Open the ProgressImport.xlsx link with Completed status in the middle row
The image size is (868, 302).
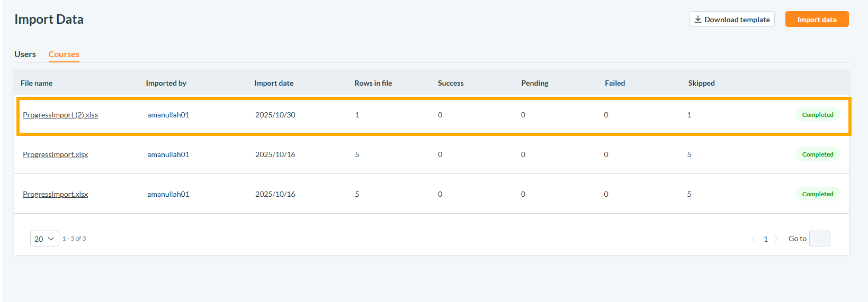click(x=55, y=154)
